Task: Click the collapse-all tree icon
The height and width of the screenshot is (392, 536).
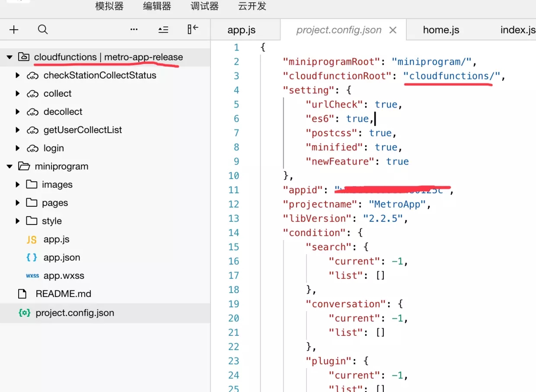Action: pyautogui.click(x=163, y=29)
